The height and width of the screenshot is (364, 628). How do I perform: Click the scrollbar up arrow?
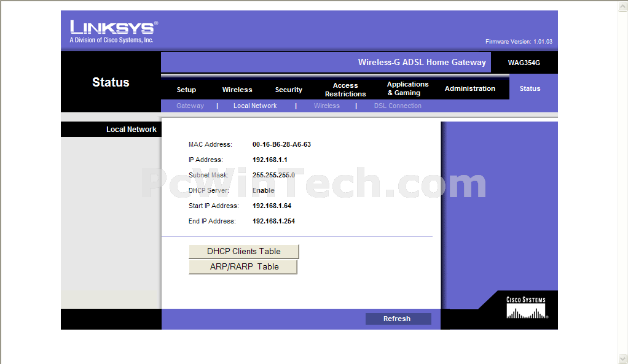tap(623, 6)
